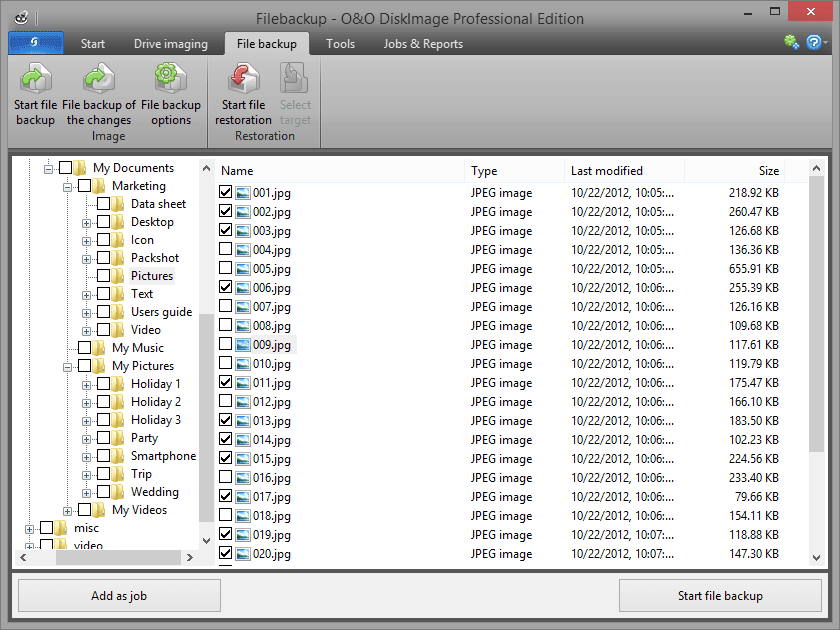Click the Add as job button
The height and width of the screenshot is (630, 840).
pos(119,595)
